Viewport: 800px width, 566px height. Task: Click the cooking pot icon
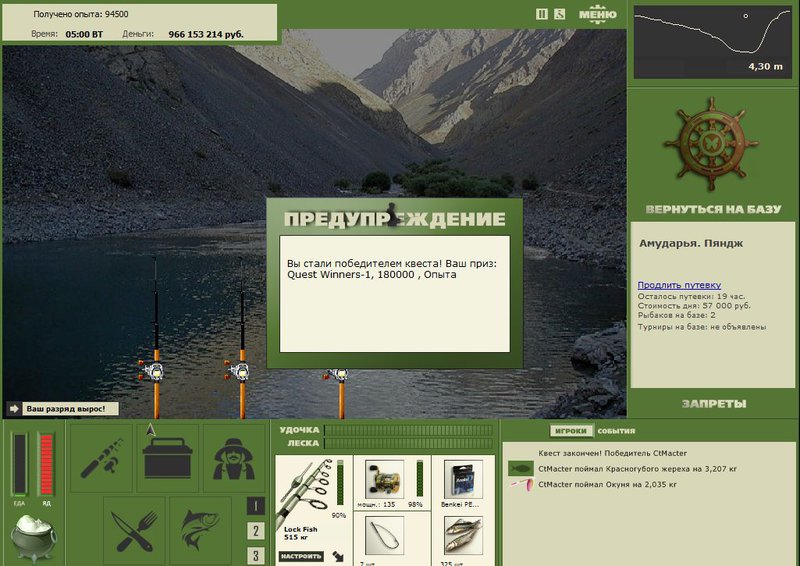[x=34, y=537]
